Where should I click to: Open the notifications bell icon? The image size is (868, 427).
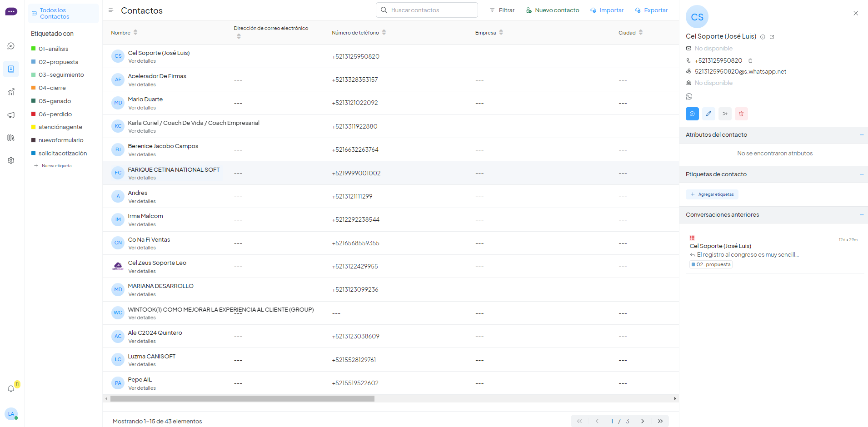[11, 389]
